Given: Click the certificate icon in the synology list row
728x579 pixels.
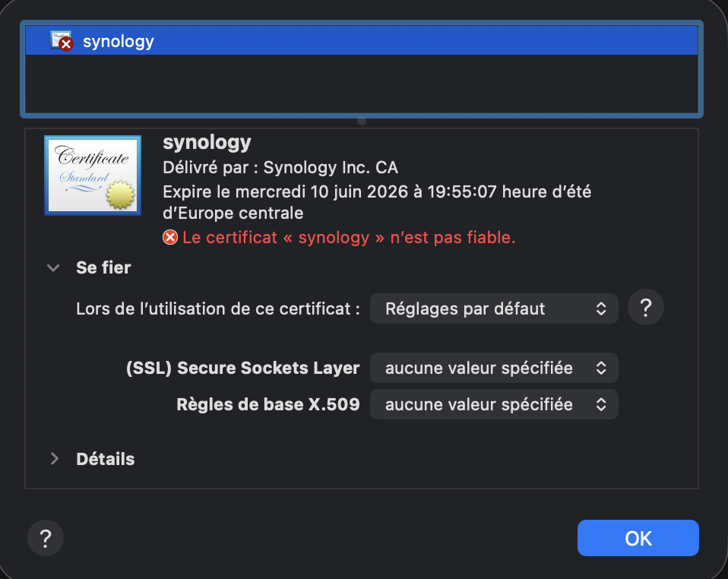Looking at the screenshot, I should click(61, 41).
